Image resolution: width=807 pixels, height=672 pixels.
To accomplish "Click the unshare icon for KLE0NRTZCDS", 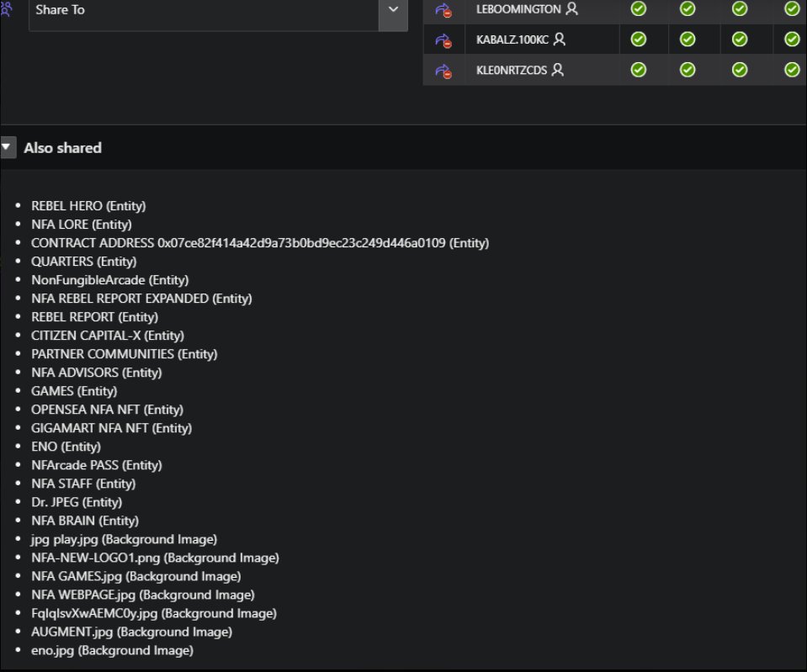I will [443, 71].
